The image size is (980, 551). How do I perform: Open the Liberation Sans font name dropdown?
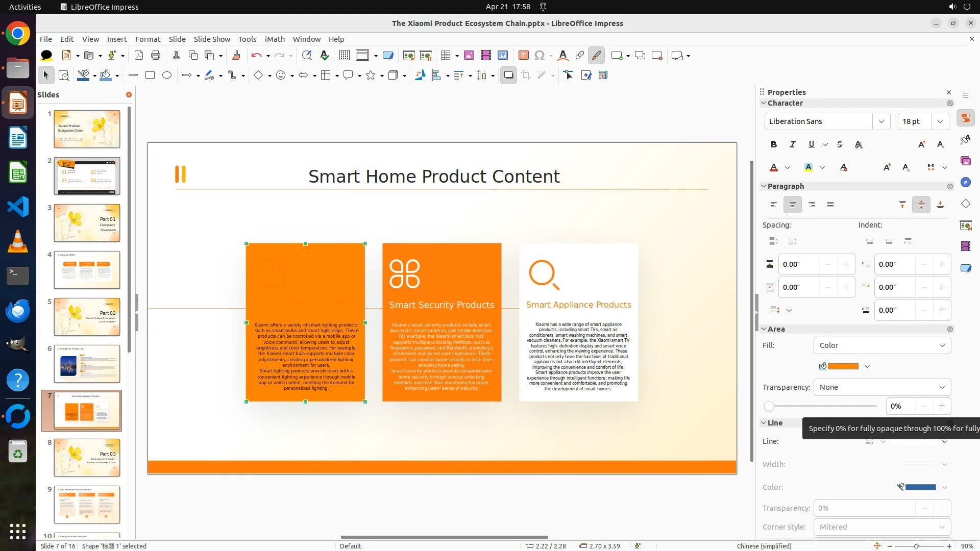[x=881, y=121]
